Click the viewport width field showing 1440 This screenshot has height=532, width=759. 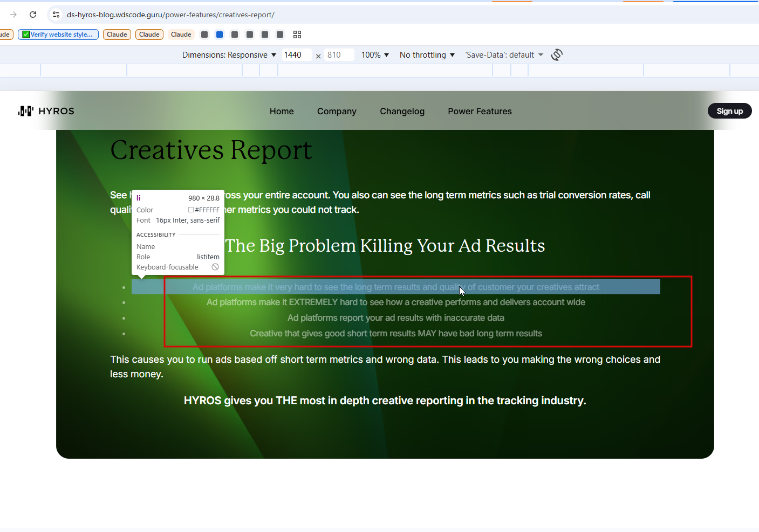[297, 55]
